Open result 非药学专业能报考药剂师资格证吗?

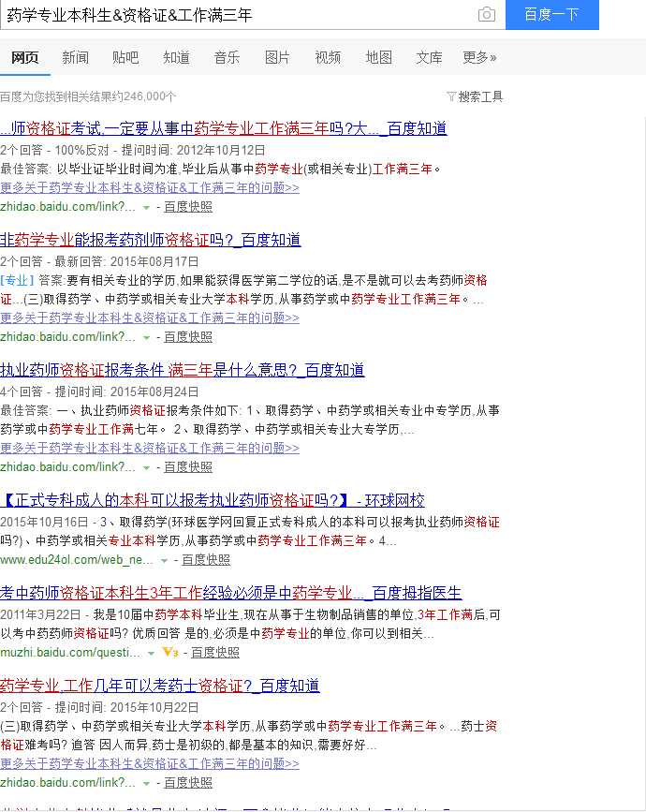(x=150, y=240)
